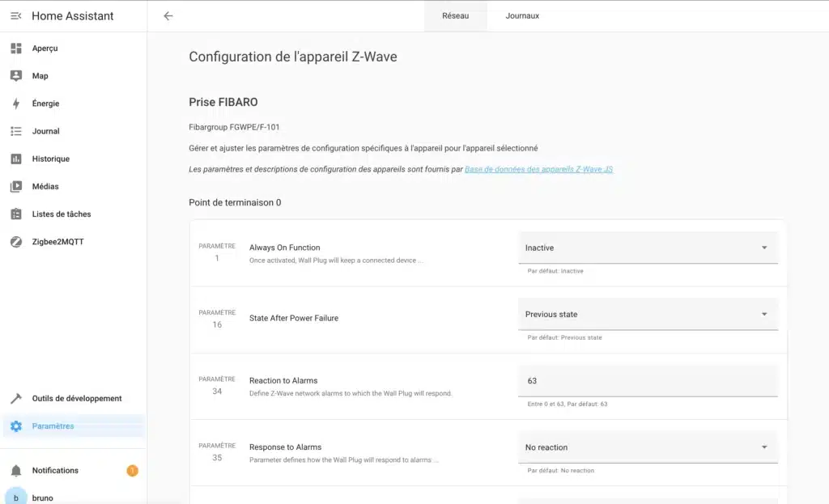Image resolution: width=829 pixels, height=504 pixels.
Task: Click the Énergie lightning bolt icon
Action: point(16,104)
